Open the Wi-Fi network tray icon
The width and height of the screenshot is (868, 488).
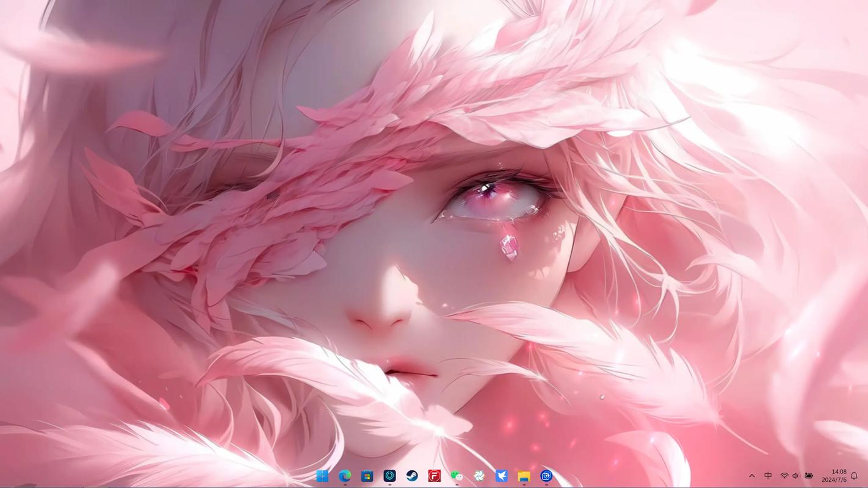pyautogui.click(x=784, y=476)
